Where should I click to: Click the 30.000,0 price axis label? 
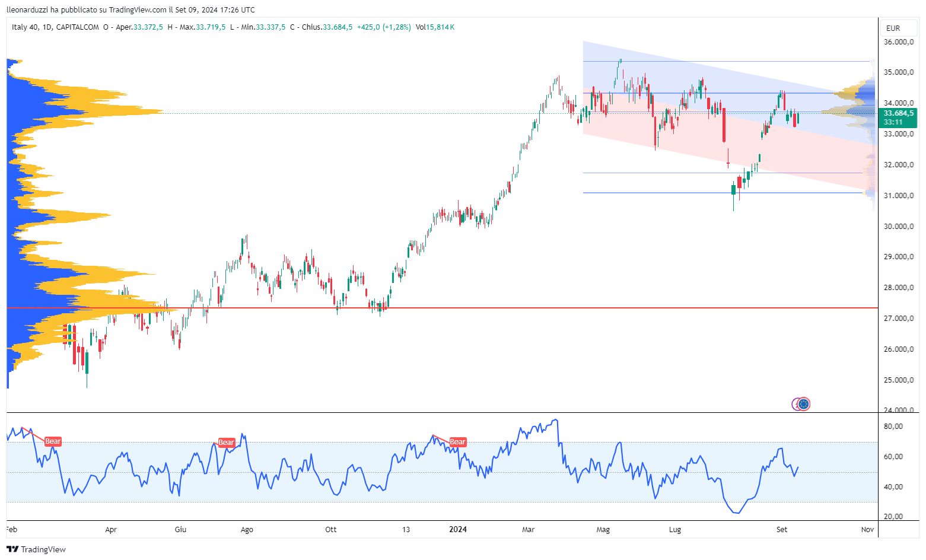click(x=898, y=227)
